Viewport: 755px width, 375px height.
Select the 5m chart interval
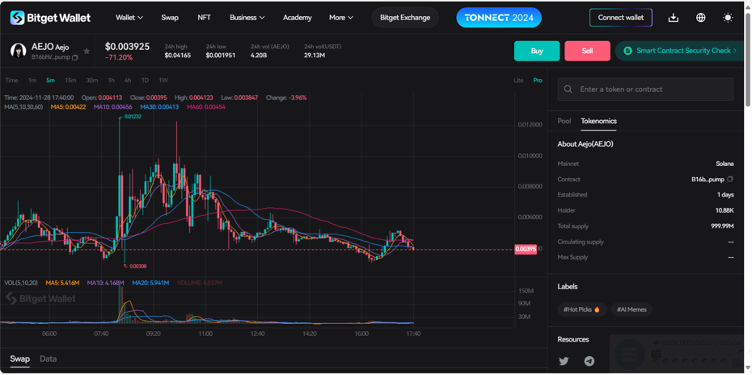[51, 80]
